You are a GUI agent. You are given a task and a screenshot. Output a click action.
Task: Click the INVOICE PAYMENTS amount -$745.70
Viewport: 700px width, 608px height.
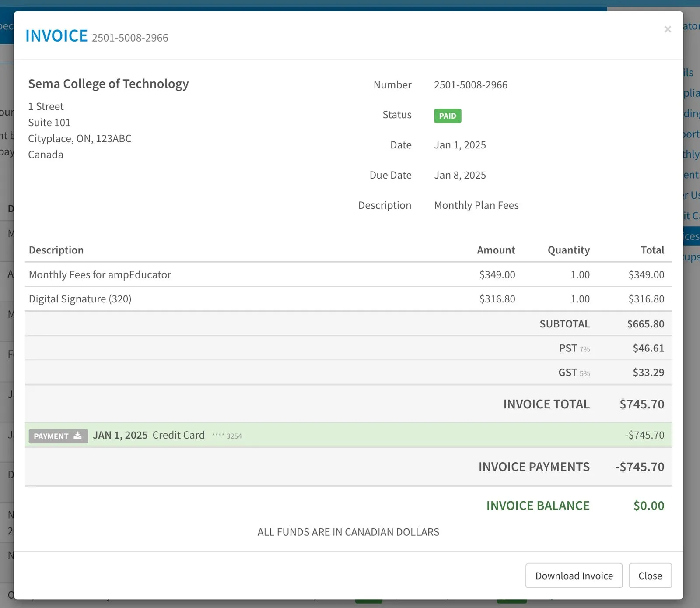(x=640, y=467)
